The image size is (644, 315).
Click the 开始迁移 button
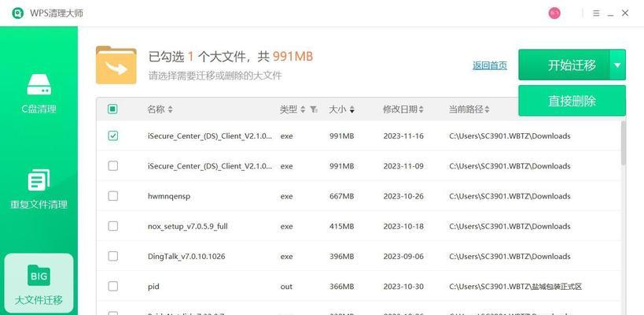[564, 65]
